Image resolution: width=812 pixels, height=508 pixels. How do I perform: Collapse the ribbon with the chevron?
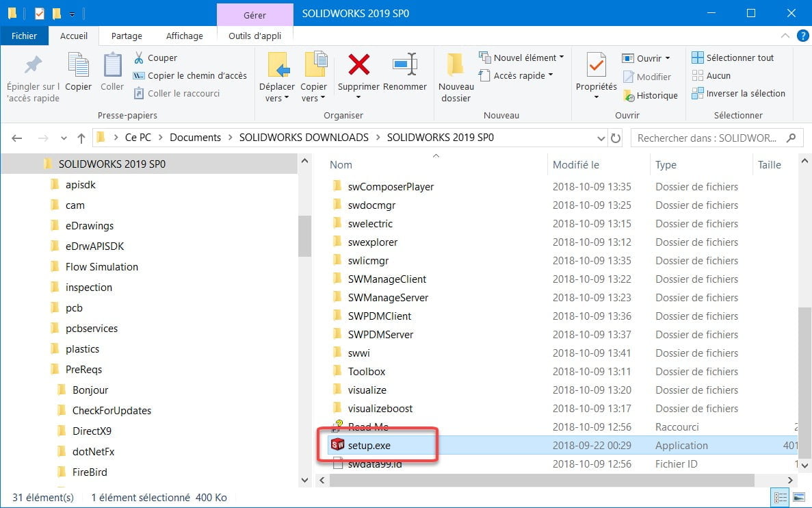point(785,36)
